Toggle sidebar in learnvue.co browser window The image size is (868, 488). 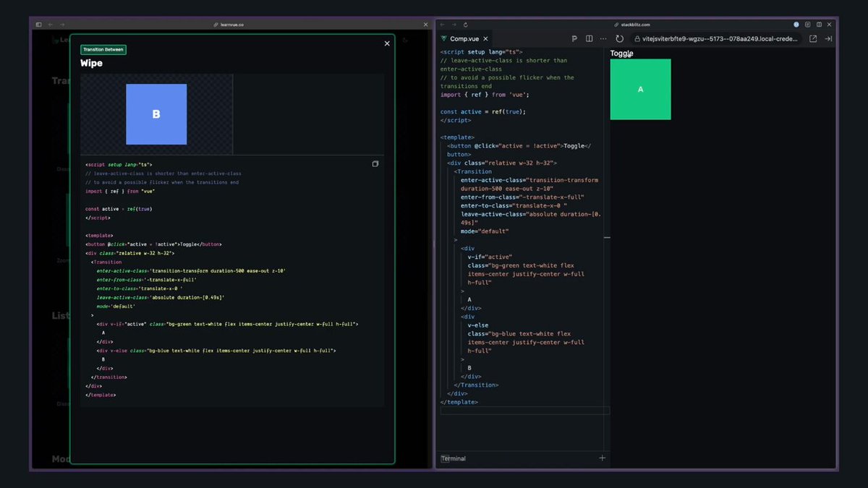[38, 25]
